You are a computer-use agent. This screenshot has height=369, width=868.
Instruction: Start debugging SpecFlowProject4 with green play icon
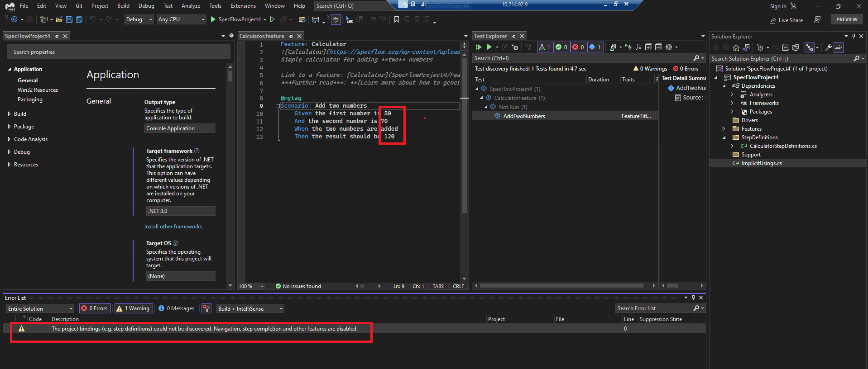coord(213,19)
